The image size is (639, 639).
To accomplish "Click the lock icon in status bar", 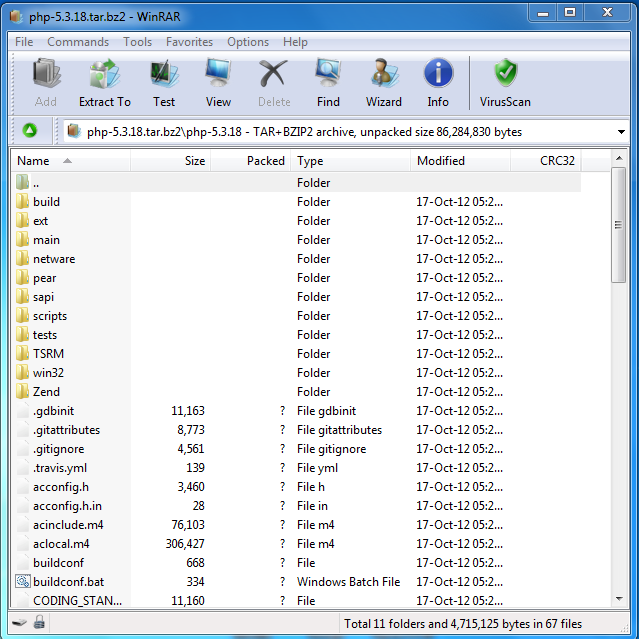I will (39, 623).
